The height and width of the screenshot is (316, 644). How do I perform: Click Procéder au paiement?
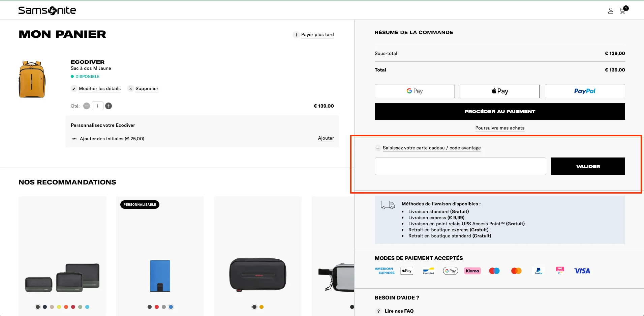[x=500, y=111]
